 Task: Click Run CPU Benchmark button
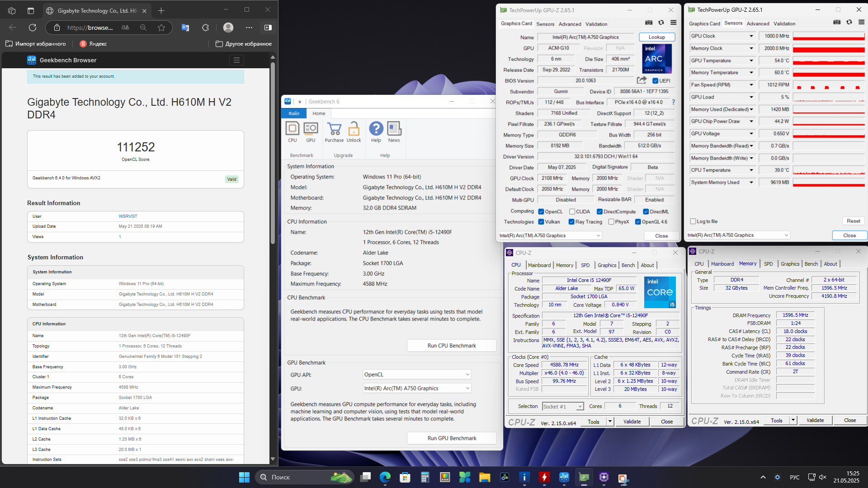point(452,346)
